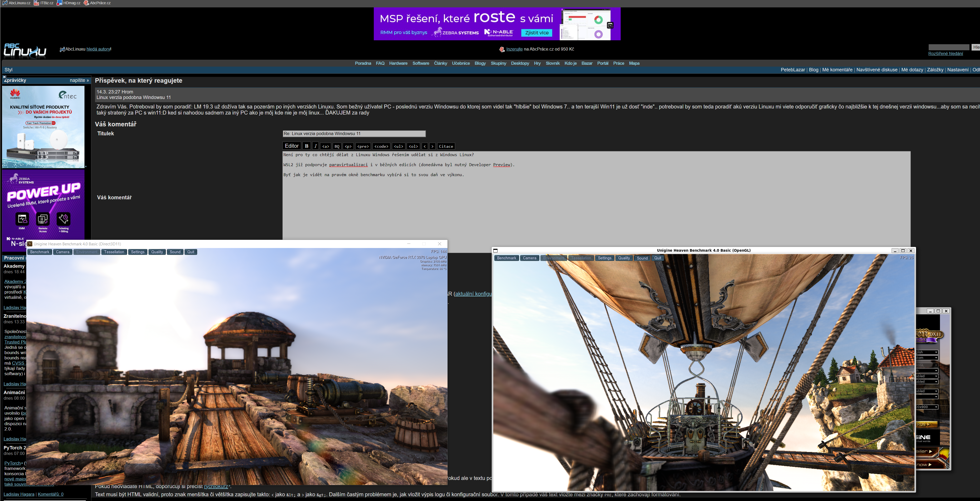Click 'napište »' in zprávičky header
Image resolution: width=980 pixels, height=501 pixels.
click(x=79, y=80)
